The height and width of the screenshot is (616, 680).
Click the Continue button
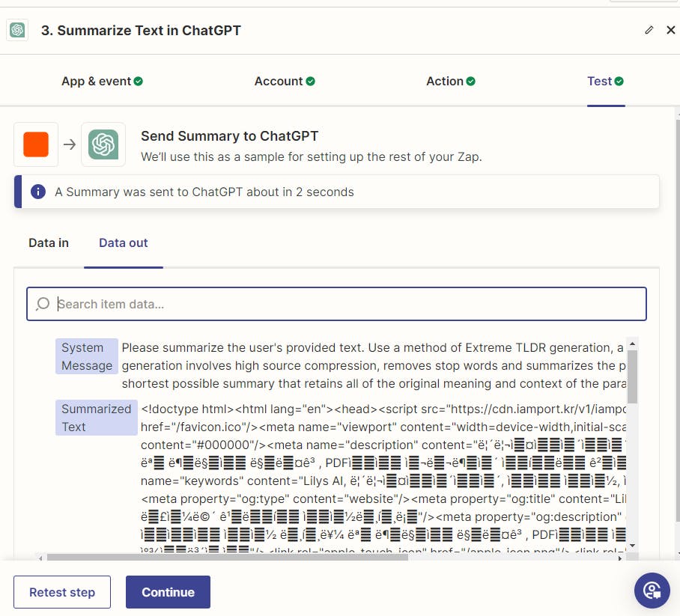[168, 592]
